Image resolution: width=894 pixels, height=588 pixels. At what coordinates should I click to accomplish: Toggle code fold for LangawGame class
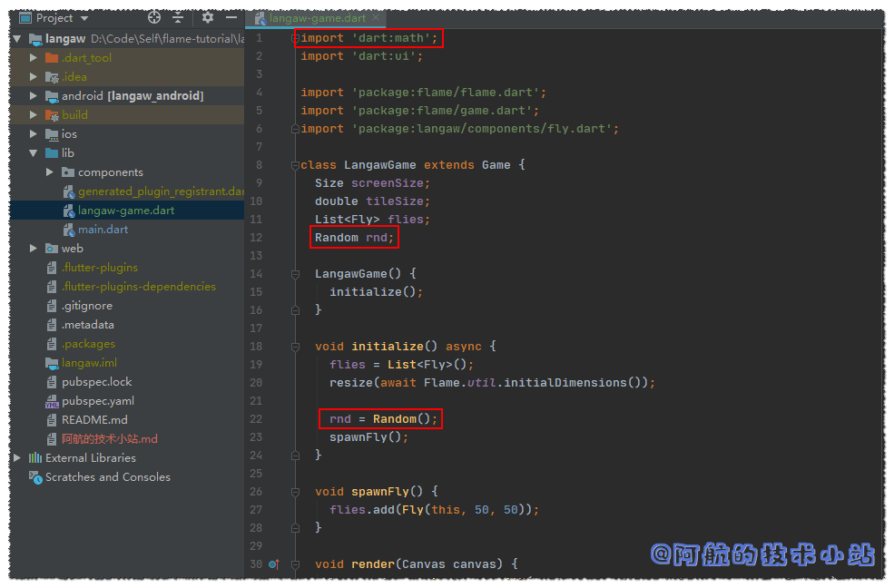pyautogui.click(x=294, y=165)
